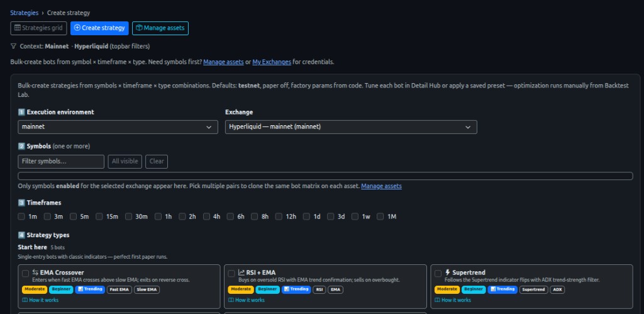This screenshot has height=314, width=644.
Task: Click the EMA tag on RSI + EMA card
Action: 336,289
